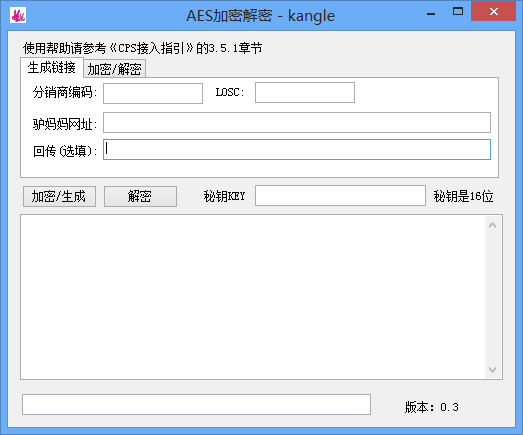The image size is (523, 435).
Task: Click the pink app icon in title bar
Action: (18, 15)
